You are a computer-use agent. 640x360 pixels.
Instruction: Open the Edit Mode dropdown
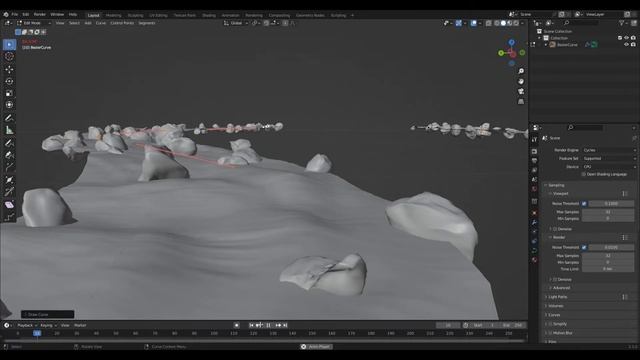34,23
